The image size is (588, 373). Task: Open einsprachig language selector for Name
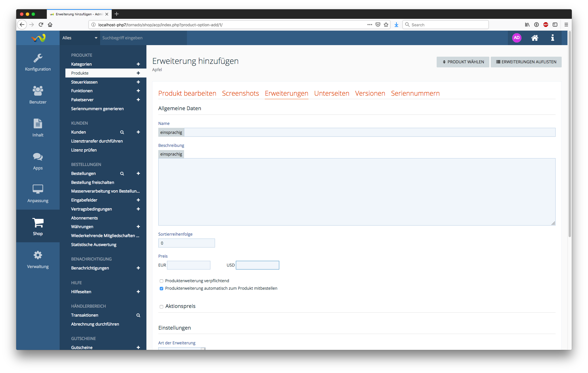(171, 132)
